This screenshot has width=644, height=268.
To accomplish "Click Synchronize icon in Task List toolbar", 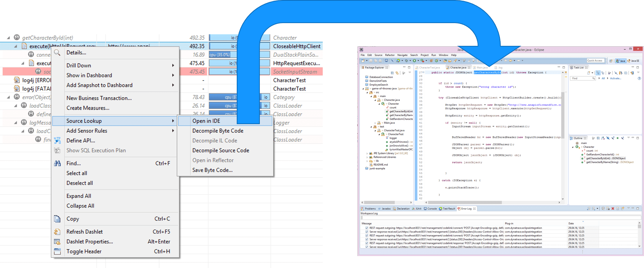I will (632, 73).
